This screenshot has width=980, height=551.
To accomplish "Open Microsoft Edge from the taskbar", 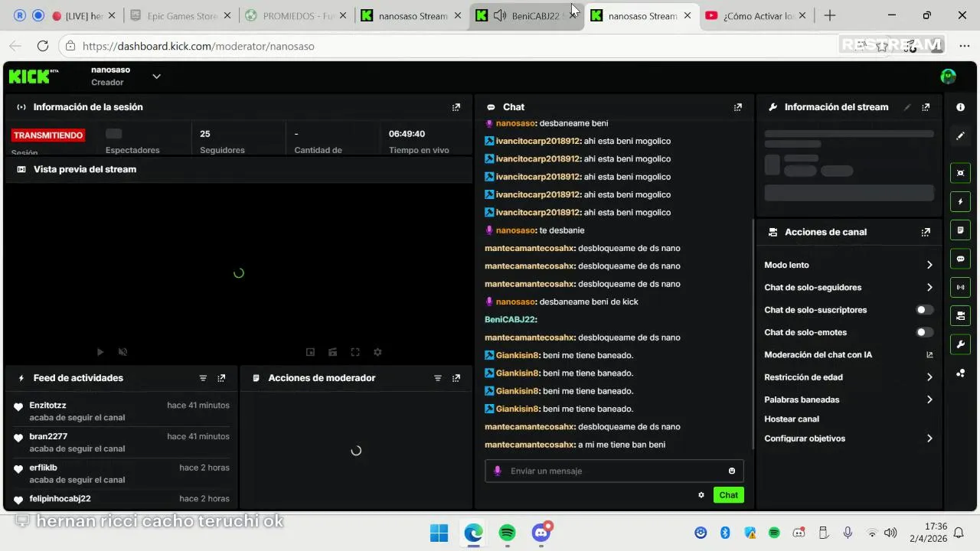I will pyautogui.click(x=473, y=533).
